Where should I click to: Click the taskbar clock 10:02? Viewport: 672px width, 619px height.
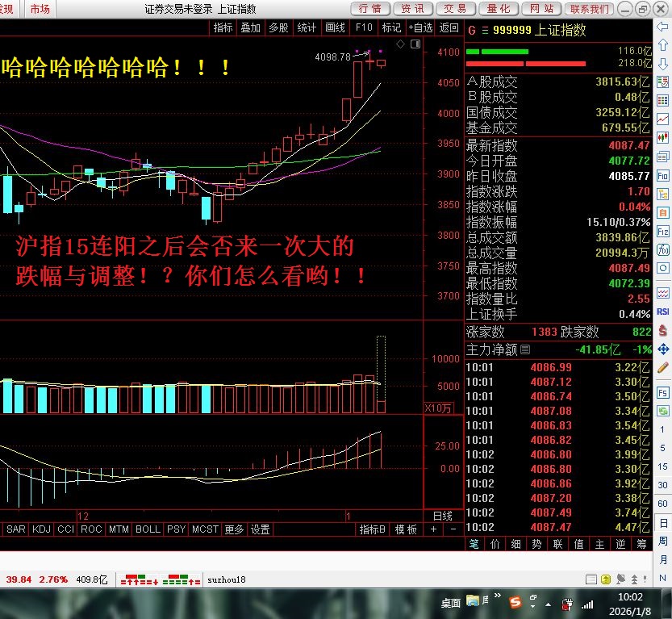[x=630, y=596]
